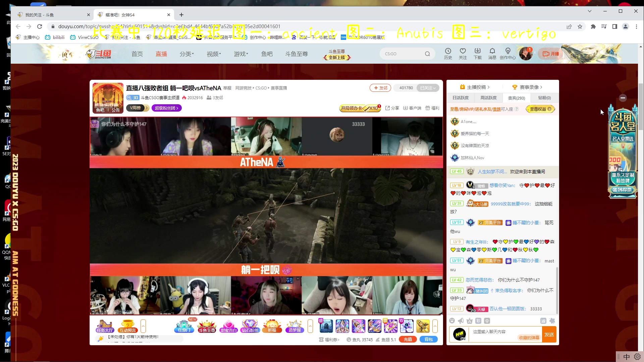This screenshot has width=644, height=362.
Task: Switch to 周活跃度 tab
Action: 488,98
